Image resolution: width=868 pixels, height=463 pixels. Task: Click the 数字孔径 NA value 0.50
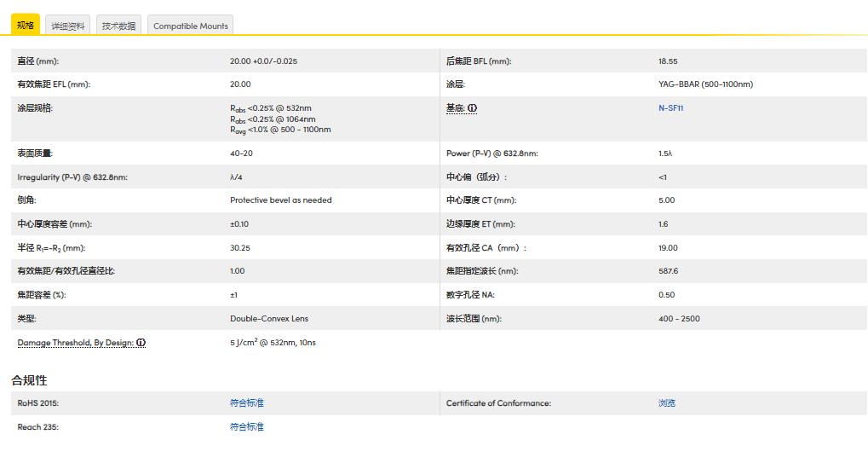coord(666,295)
